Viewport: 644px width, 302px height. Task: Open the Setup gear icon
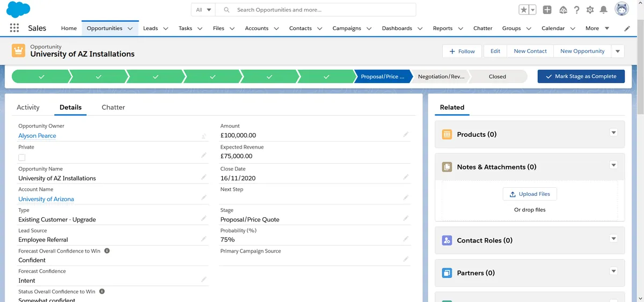590,10
